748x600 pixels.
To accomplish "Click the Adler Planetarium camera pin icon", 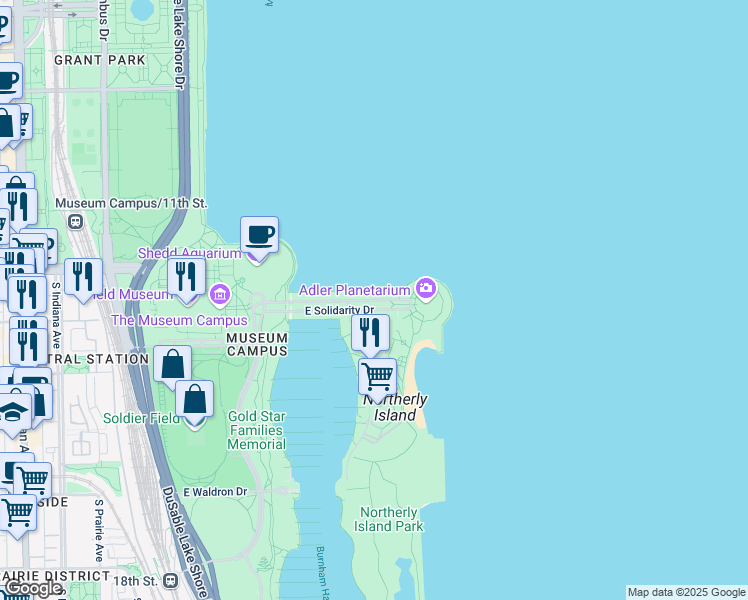I will [427, 290].
